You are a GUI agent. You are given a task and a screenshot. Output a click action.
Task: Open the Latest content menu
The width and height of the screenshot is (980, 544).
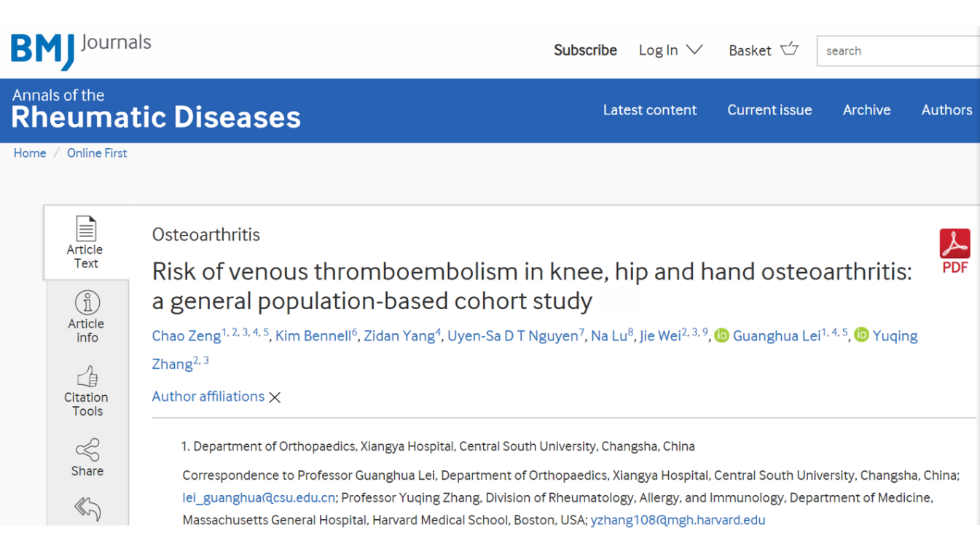coord(650,110)
